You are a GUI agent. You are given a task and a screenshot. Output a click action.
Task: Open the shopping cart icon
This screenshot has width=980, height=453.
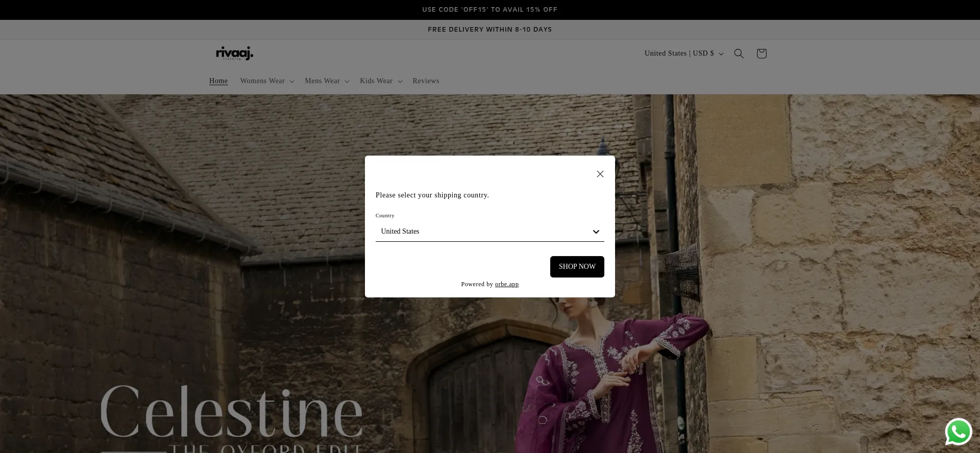tap(762, 54)
